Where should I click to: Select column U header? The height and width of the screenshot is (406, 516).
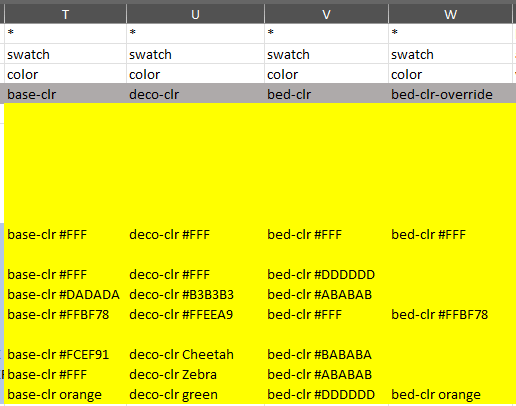click(195, 14)
